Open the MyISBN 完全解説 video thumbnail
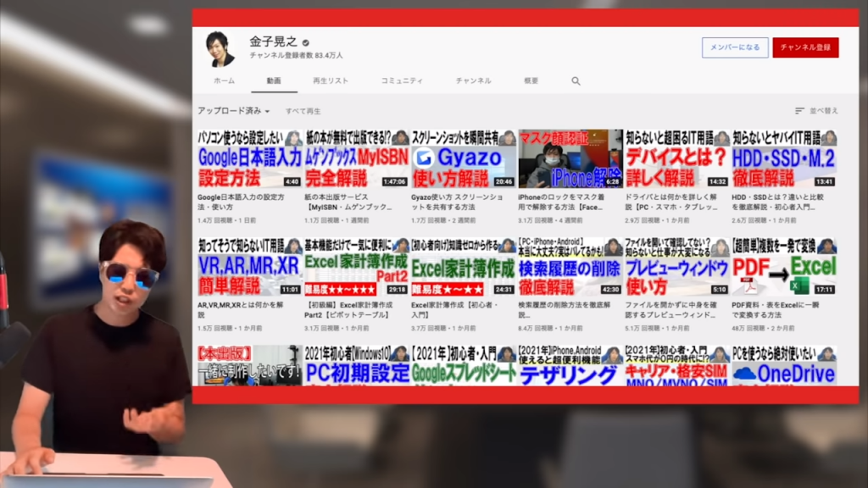 (357, 158)
